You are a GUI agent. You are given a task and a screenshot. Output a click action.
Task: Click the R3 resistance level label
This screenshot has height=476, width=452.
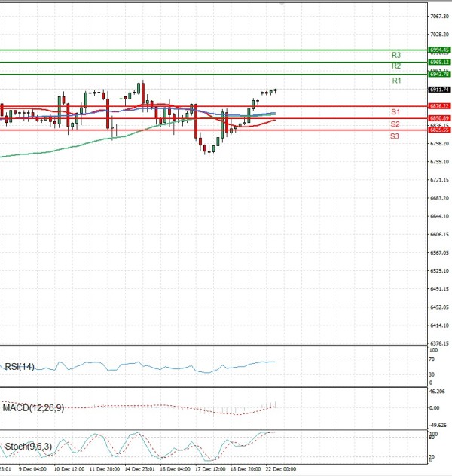point(396,55)
